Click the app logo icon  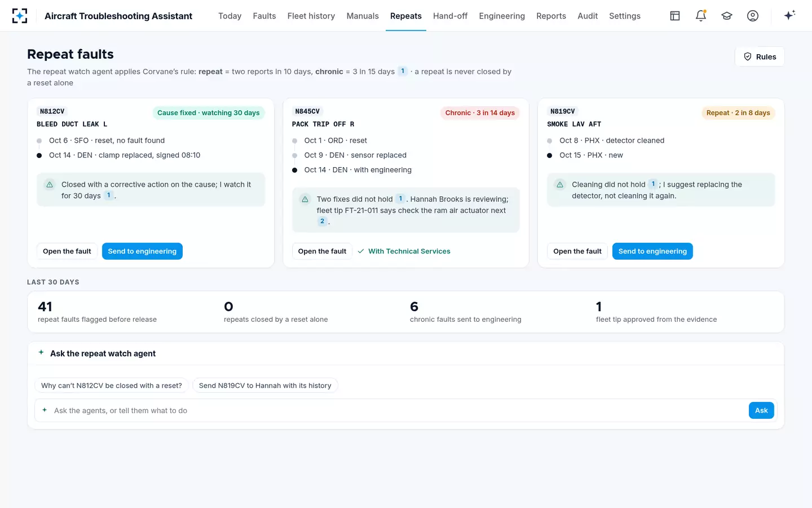pos(20,16)
